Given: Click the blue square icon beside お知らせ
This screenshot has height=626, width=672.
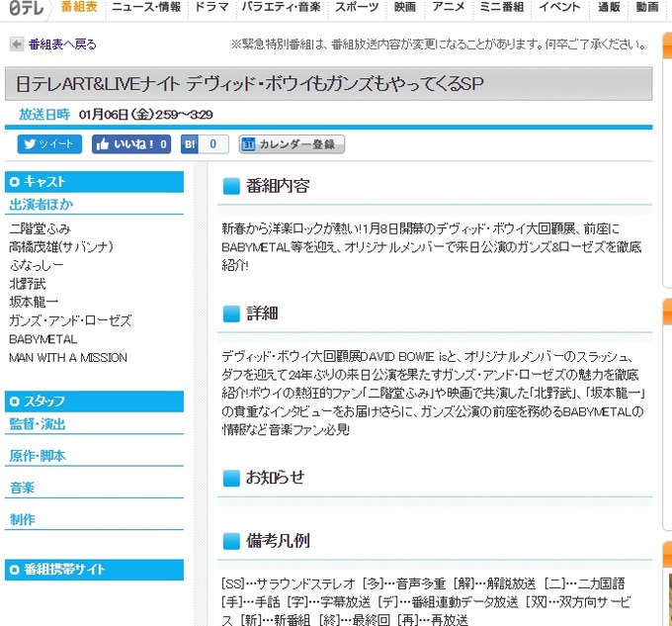Looking at the screenshot, I should tap(231, 478).
